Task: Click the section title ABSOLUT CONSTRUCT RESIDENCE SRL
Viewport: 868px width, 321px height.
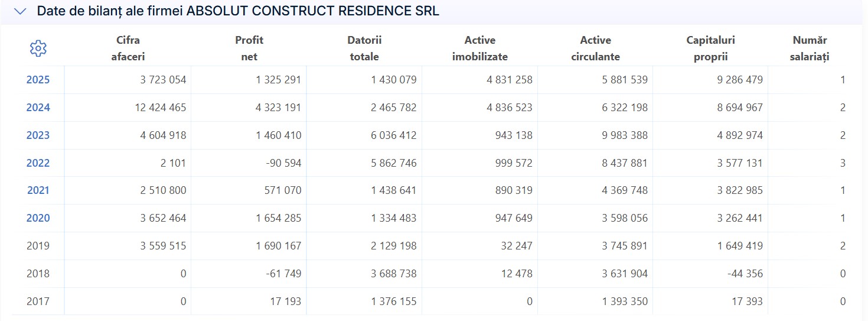Action: tap(313, 11)
